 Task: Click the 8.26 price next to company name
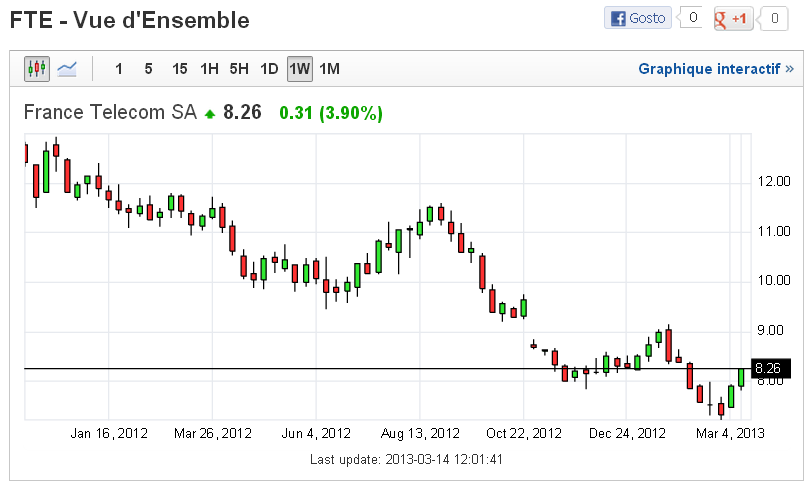pyautogui.click(x=242, y=112)
